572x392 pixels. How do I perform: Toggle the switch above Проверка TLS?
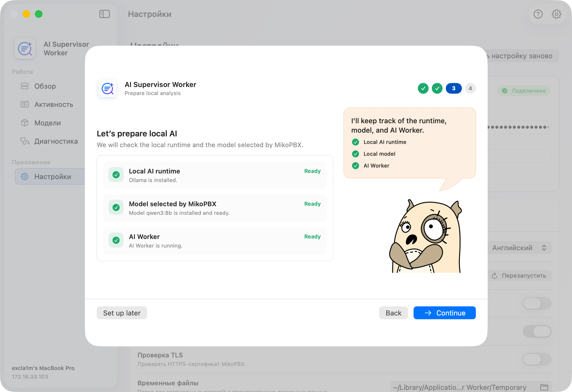pyautogui.click(x=537, y=331)
